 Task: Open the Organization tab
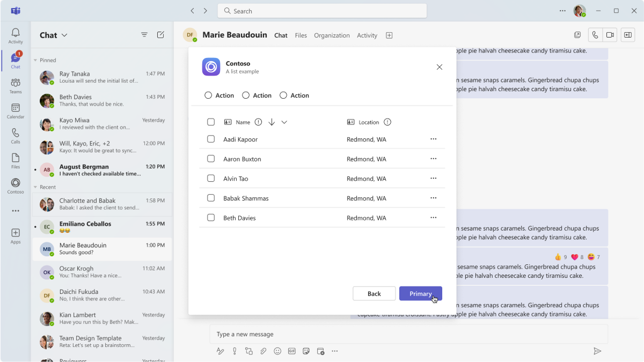pos(332,35)
